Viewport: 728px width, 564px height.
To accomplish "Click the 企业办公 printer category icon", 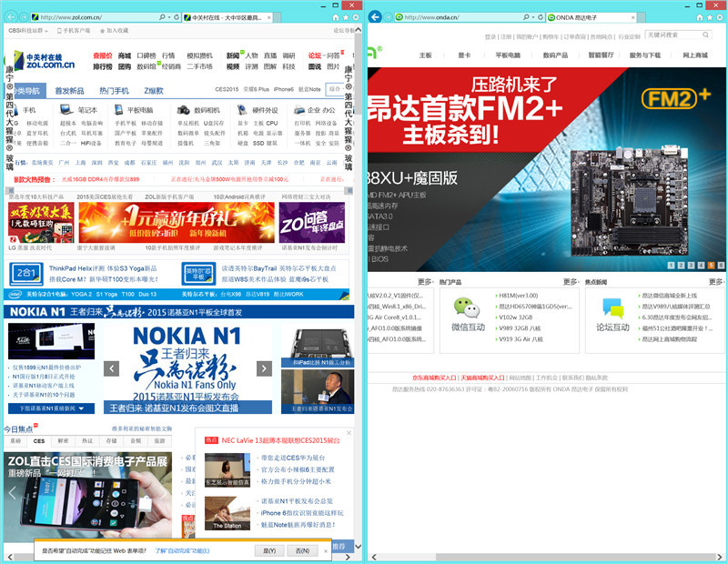I will pyautogui.click(x=298, y=111).
